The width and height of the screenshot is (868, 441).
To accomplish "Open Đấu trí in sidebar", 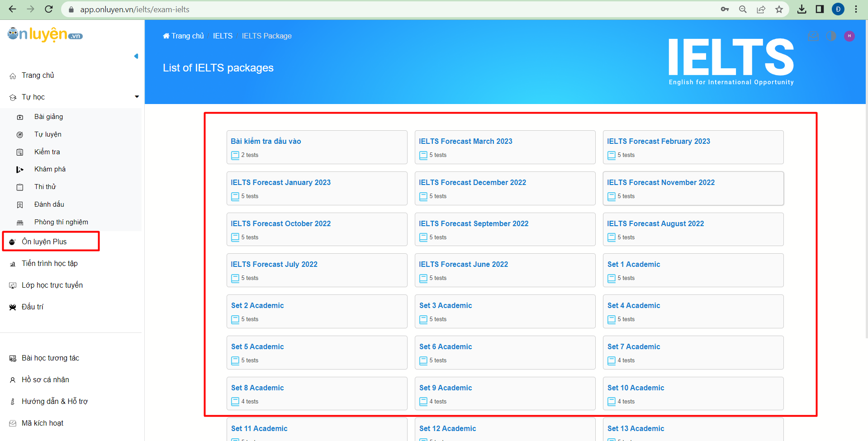I will [x=33, y=307].
